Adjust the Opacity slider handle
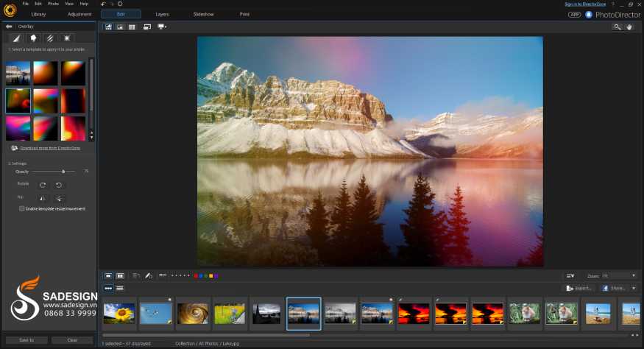Image resolution: width=644 pixels, height=349 pixels. [63, 172]
